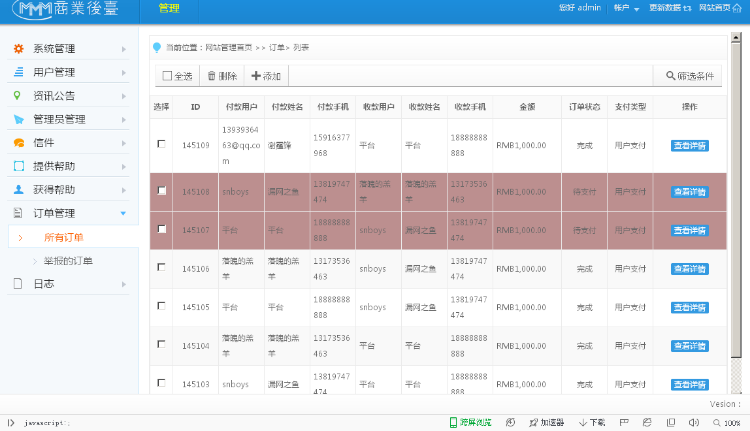This screenshot has height=431, width=750.
Task: Tick the 全选 select-all checkbox
Action: pos(167,76)
